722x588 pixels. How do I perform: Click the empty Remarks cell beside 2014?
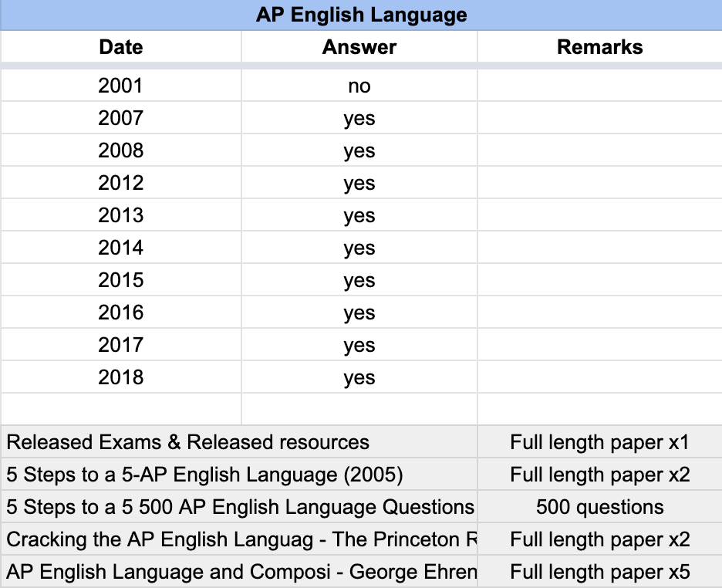(x=599, y=248)
